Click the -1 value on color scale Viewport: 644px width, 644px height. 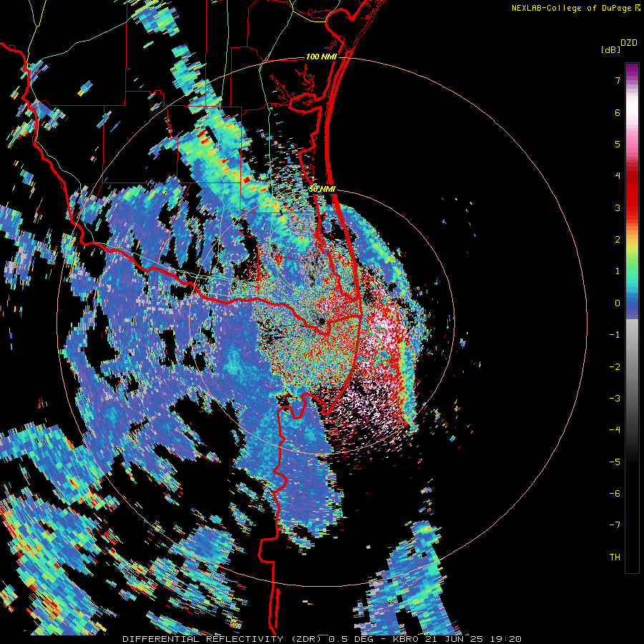click(615, 335)
